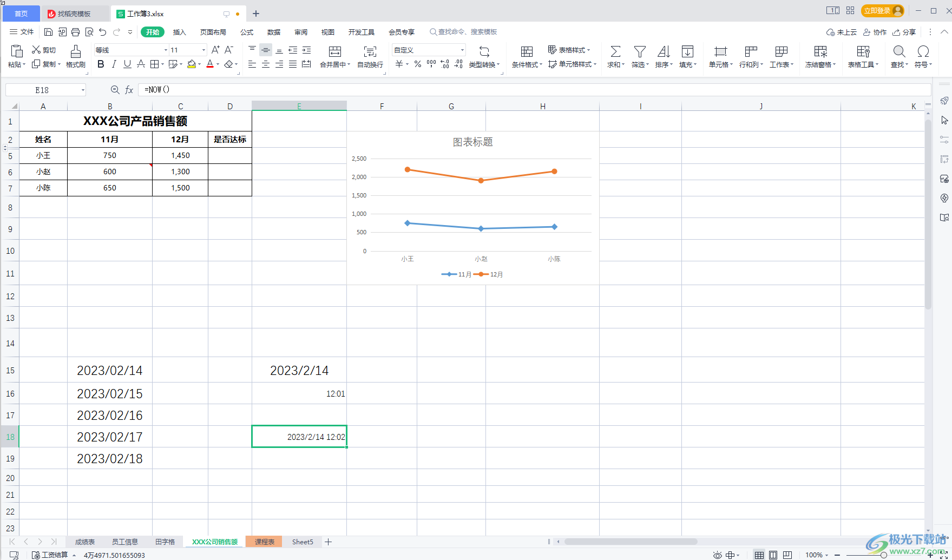Click the Fill (填充) icon
The image size is (952, 560).
point(687,52)
